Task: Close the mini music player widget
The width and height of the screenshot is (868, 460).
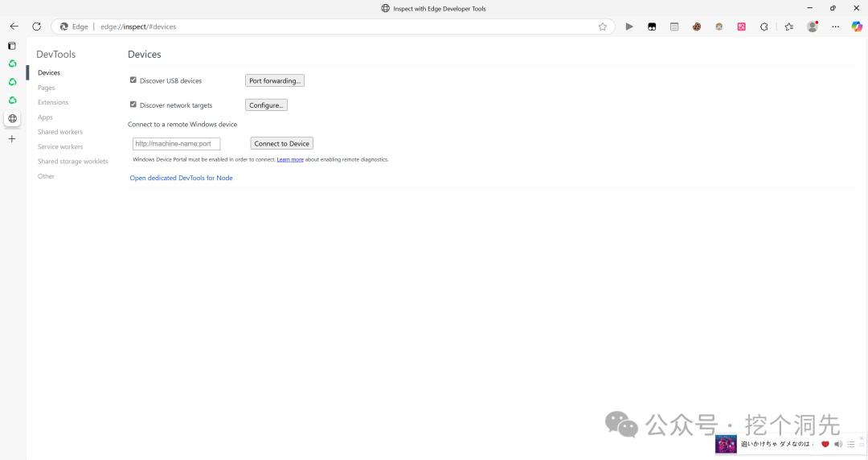Action: [862, 437]
